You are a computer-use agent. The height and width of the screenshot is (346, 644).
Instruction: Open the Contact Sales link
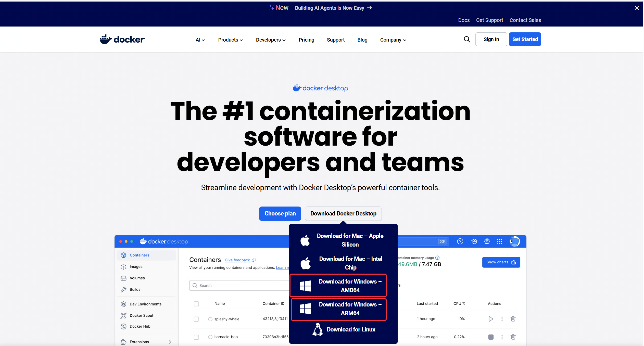pyautogui.click(x=525, y=20)
